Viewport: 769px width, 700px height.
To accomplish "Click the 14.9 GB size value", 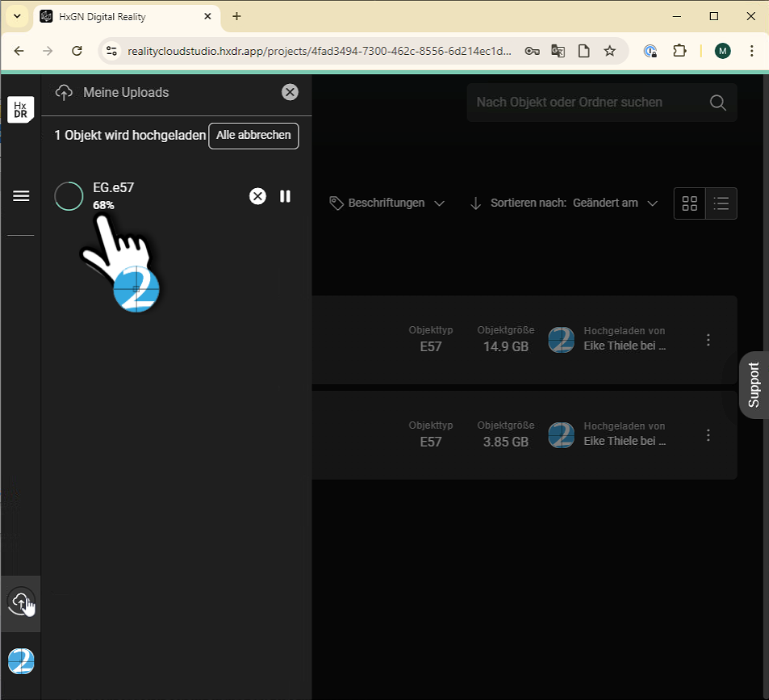I will coord(506,347).
